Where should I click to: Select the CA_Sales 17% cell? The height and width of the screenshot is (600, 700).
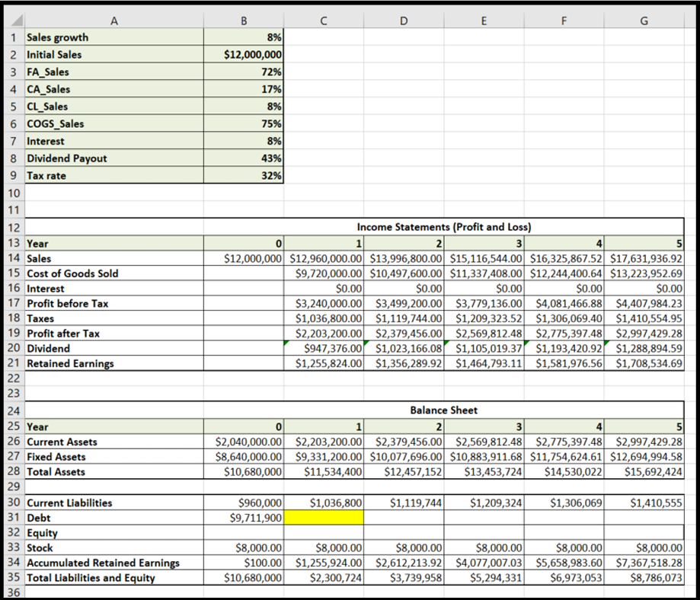pyautogui.click(x=244, y=89)
